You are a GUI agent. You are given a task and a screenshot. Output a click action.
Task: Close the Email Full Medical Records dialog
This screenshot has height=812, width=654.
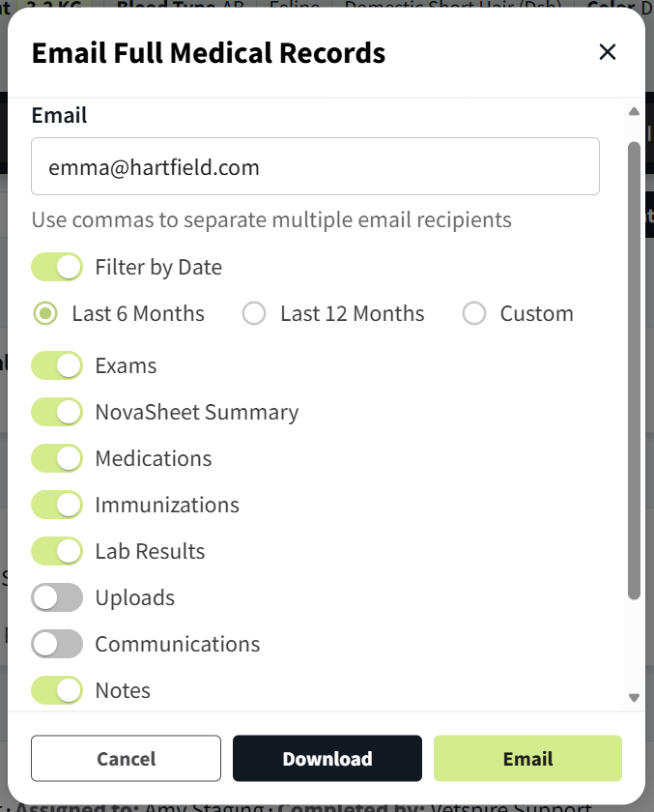[608, 52]
